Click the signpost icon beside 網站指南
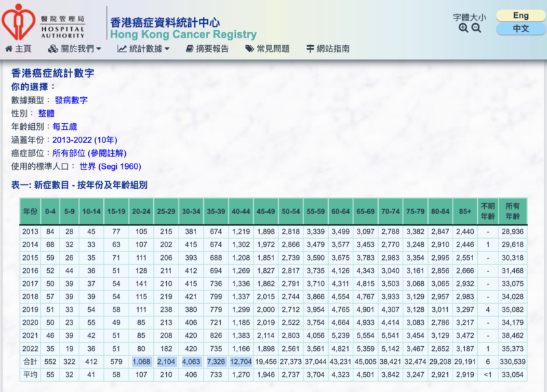Image resolution: width=547 pixels, height=392 pixels. (x=310, y=49)
